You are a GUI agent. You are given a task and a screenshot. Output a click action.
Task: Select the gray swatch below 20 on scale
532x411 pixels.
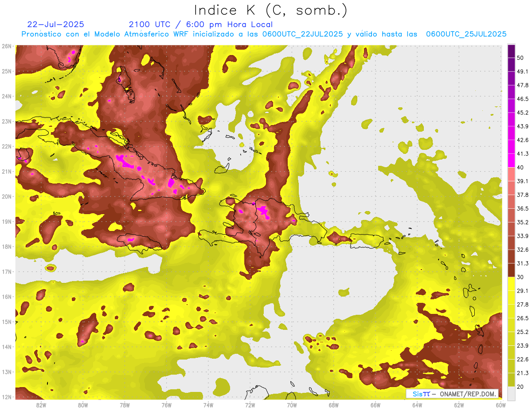click(512, 393)
